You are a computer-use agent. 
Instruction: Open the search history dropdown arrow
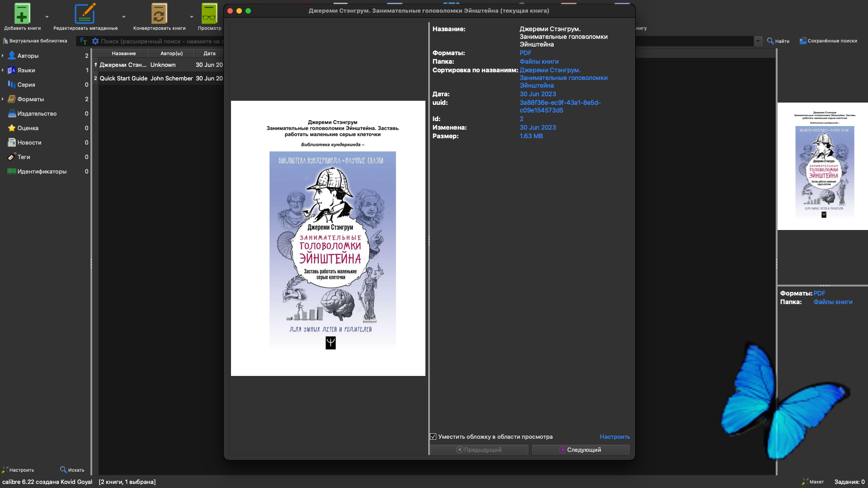(x=758, y=41)
